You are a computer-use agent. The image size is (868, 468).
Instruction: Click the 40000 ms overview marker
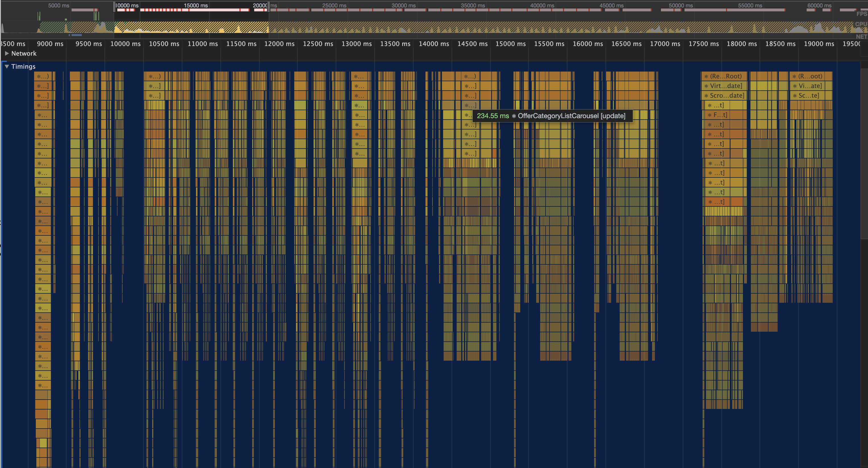click(x=542, y=5)
